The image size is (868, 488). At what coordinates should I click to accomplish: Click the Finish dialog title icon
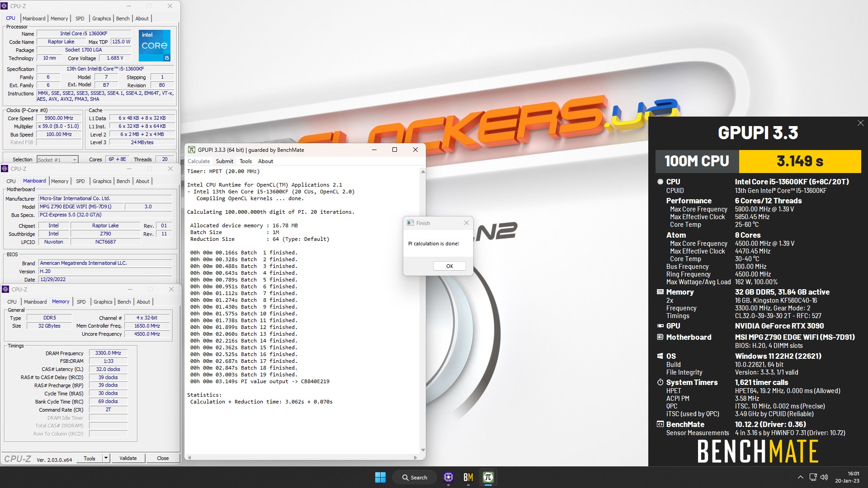click(410, 223)
